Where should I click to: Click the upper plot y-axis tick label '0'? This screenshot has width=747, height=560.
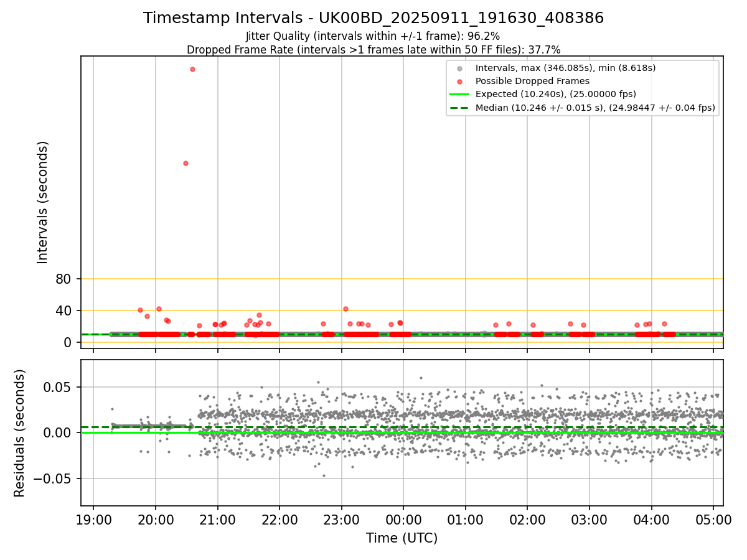(68, 342)
